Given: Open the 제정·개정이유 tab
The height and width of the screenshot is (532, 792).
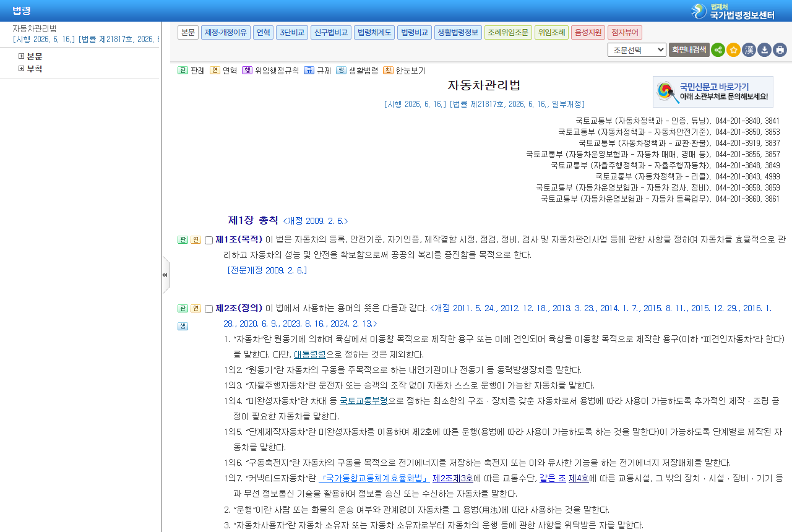Looking at the screenshot, I should pos(226,32).
